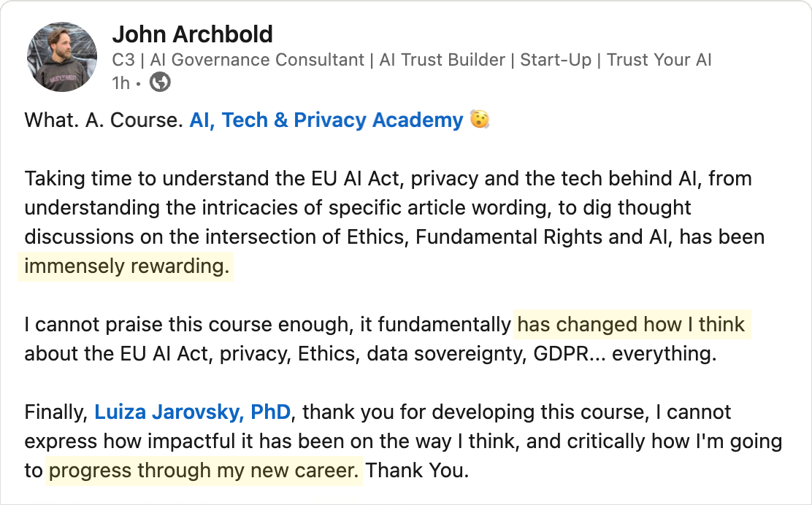Screen dimensions: 812x505
Task: Click the globe audience visibility icon
Action: click(x=159, y=82)
